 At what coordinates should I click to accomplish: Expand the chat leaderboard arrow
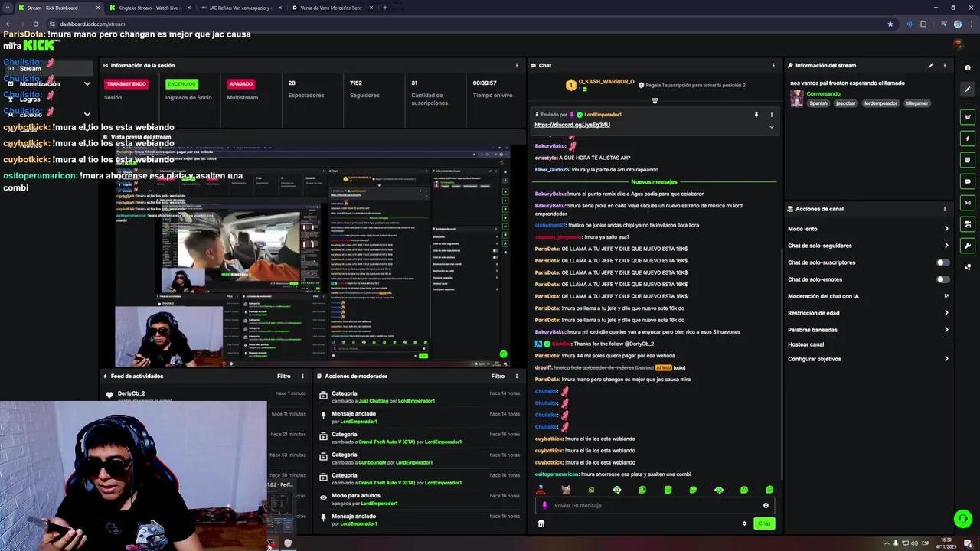pyautogui.click(x=655, y=101)
